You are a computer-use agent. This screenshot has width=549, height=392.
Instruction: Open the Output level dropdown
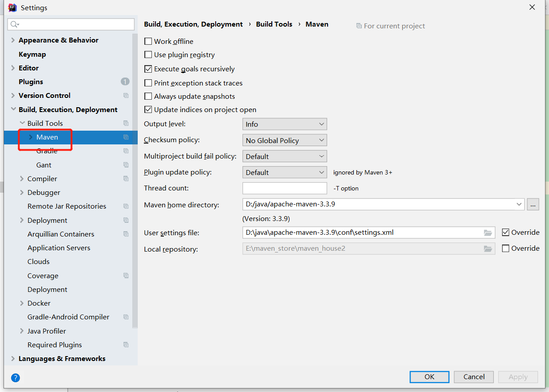[284, 124]
